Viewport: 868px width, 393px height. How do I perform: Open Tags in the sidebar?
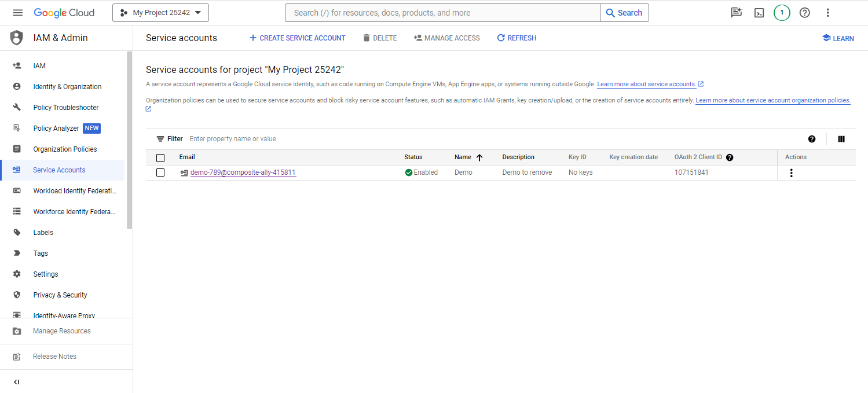(41, 254)
